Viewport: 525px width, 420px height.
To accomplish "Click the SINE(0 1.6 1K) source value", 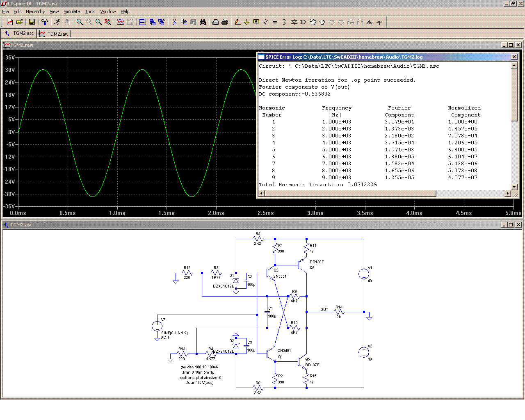I will (175, 333).
